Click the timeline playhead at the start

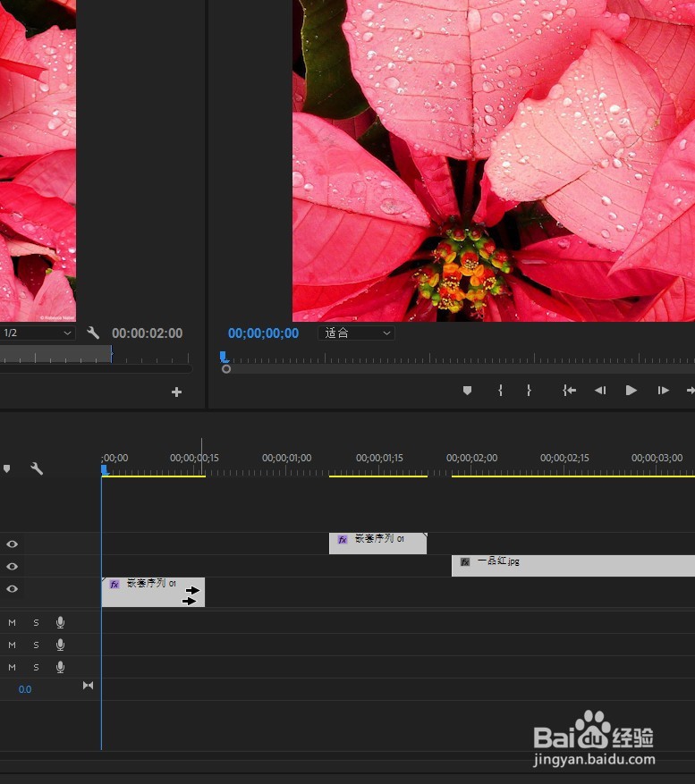click(x=105, y=469)
